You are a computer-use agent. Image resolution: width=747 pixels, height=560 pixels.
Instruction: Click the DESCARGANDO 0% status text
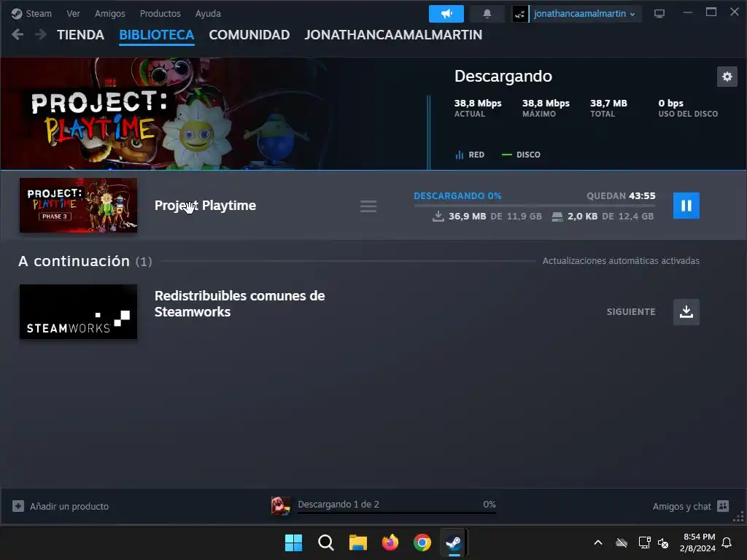(x=457, y=195)
